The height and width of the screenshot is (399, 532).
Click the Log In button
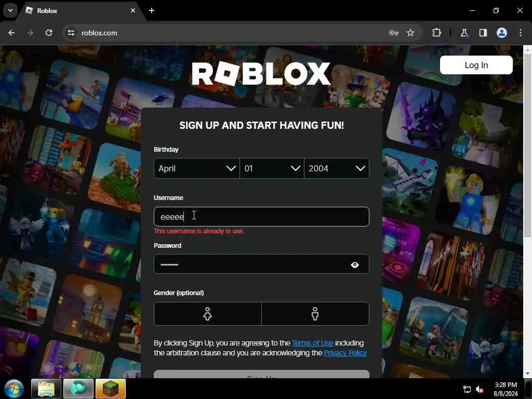point(476,65)
